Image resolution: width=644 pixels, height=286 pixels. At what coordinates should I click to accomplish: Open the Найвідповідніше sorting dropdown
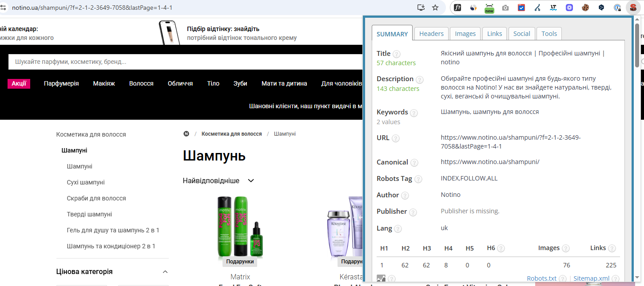(219, 181)
